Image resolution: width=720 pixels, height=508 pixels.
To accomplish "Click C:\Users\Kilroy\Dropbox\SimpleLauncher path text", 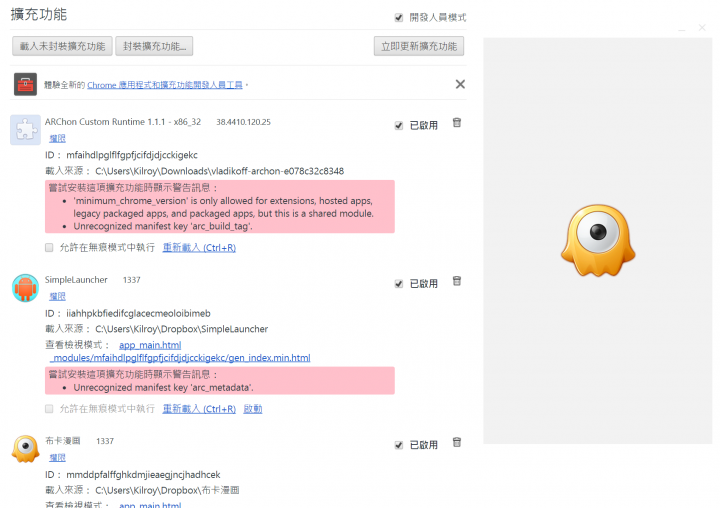I will [x=181, y=329].
